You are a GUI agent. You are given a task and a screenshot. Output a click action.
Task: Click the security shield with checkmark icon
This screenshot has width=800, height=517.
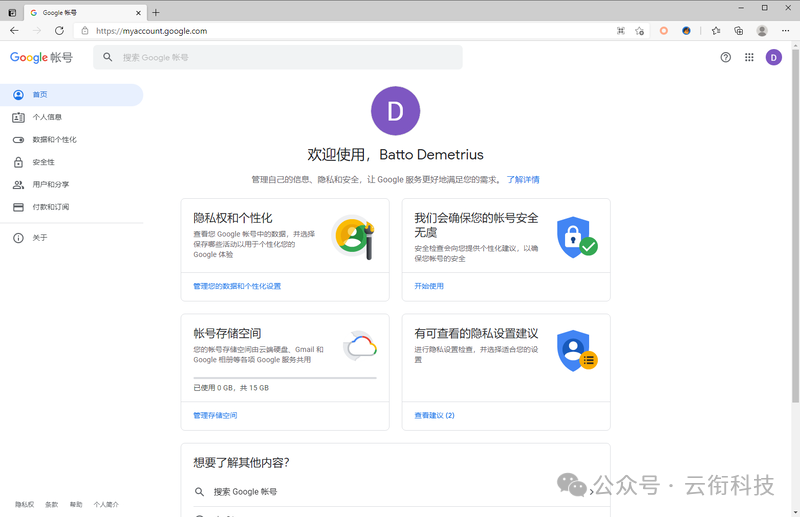[x=577, y=237]
